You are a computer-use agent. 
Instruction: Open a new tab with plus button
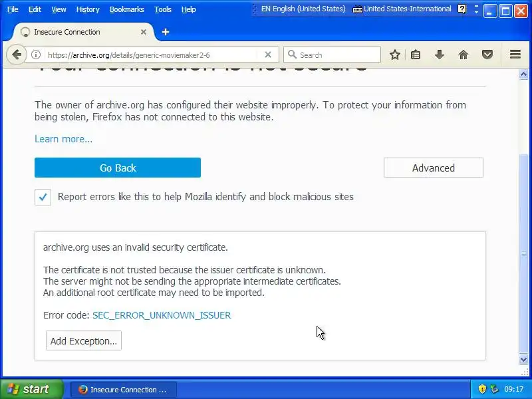(x=165, y=32)
